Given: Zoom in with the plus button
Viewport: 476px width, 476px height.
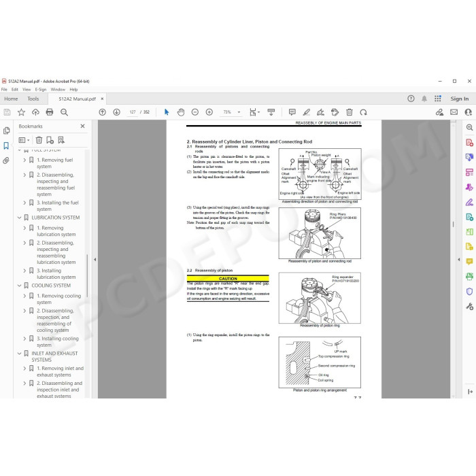Looking at the screenshot, I should point(209,112).
